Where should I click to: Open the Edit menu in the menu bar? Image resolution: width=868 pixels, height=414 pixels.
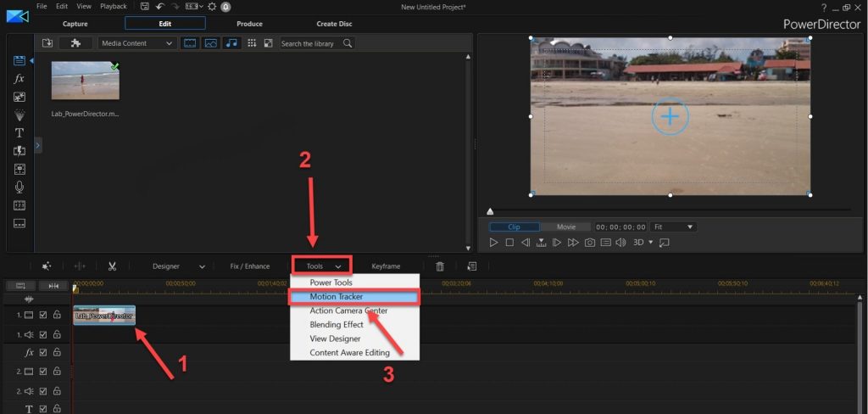(x=62, y=7)
